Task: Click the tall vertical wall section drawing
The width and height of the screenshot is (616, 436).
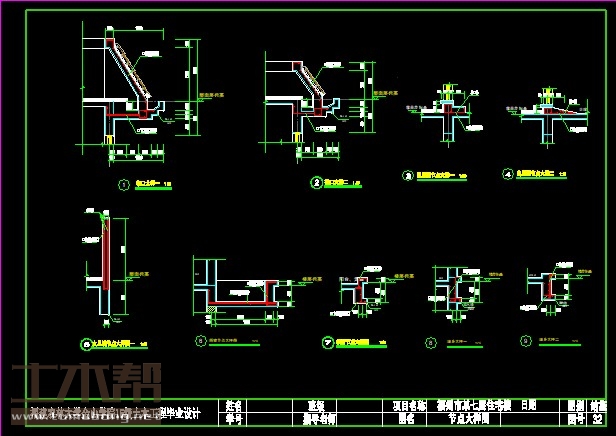Action: (x=103, y=265)
